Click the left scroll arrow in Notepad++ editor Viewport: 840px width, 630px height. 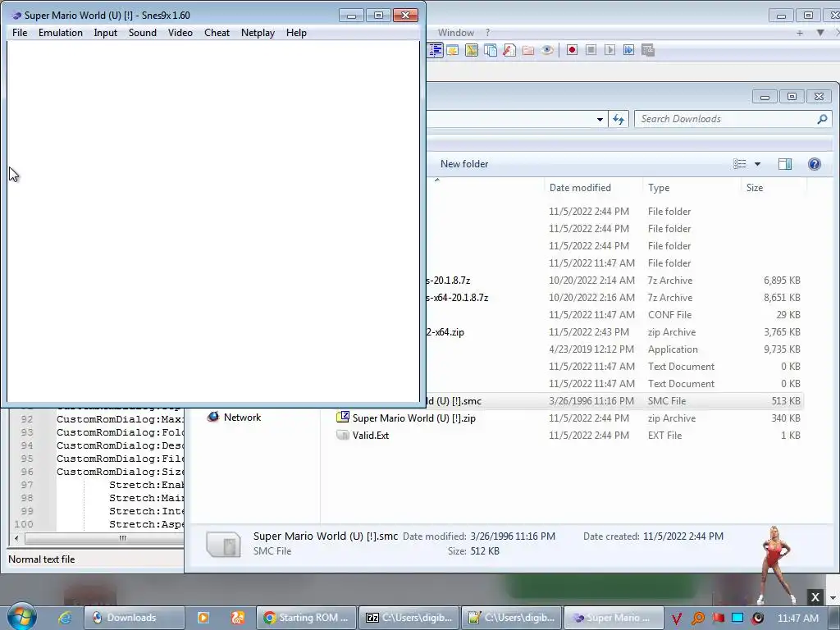pos(16,538)
